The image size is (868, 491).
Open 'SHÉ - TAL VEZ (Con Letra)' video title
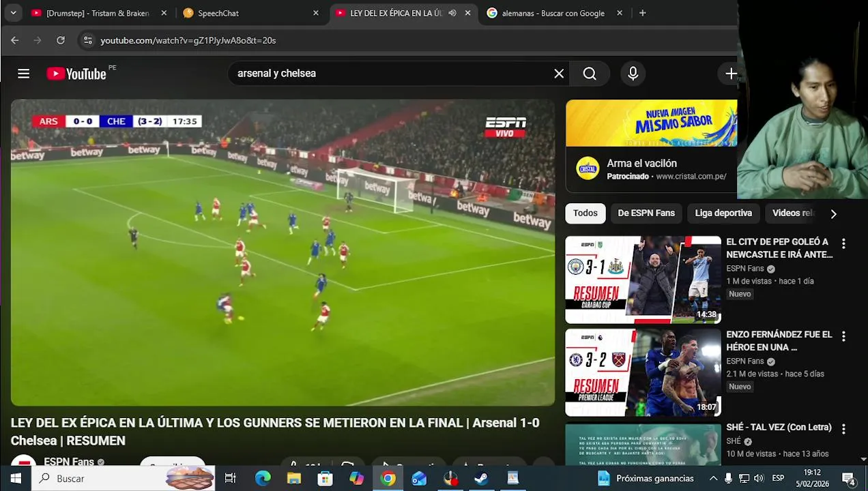pyautogui.click(x=779, y=428)
